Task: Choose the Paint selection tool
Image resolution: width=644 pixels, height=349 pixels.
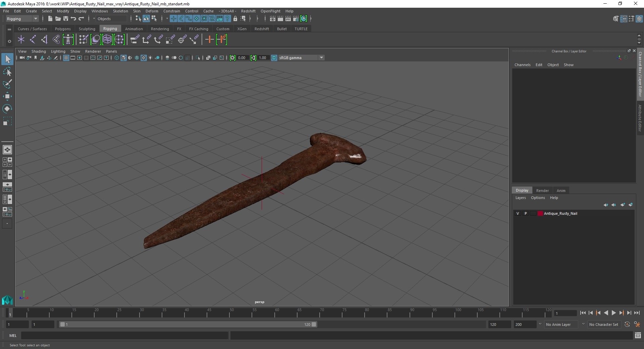Action: 7,84
